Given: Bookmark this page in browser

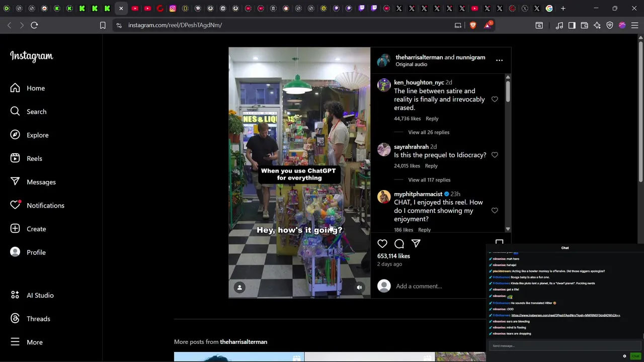Looking at the screenshot, I should click(x=103, y=25).
